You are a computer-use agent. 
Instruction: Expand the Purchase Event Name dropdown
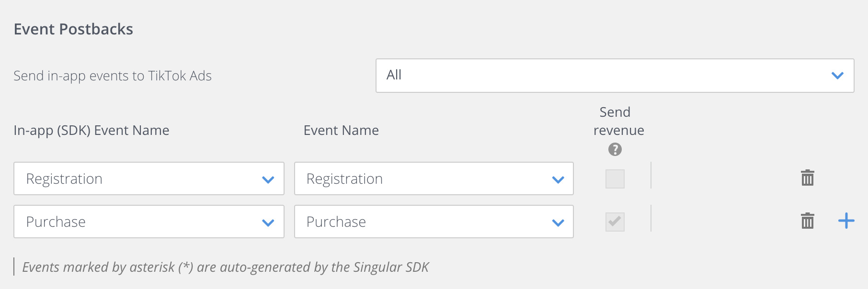[x=434, y=222]
